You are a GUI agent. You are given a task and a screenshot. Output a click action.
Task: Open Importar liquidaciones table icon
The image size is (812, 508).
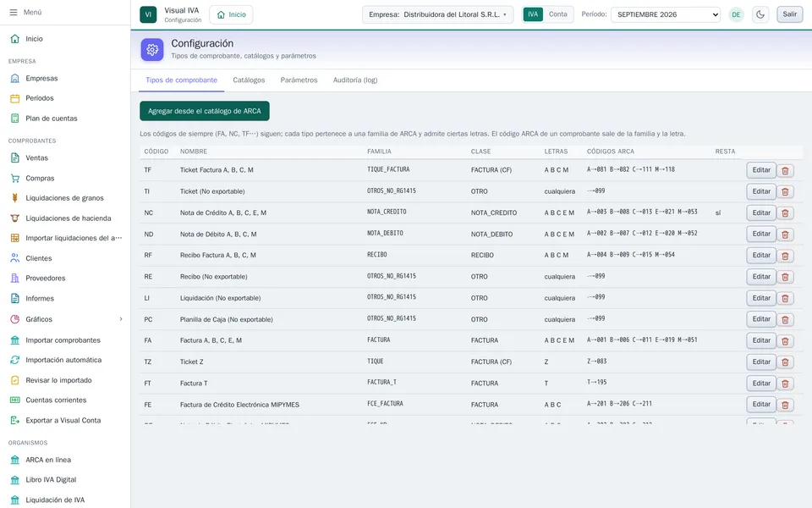[15, 238]
